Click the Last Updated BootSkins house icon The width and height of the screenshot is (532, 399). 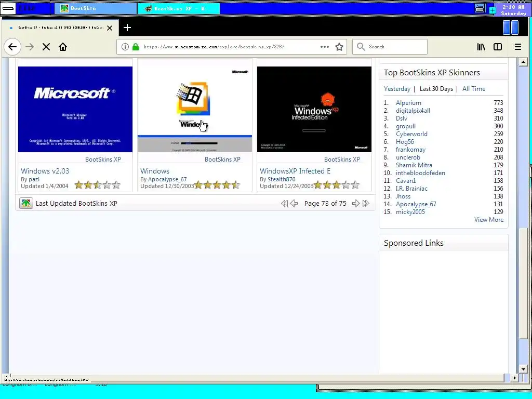[x=26, y=203]
